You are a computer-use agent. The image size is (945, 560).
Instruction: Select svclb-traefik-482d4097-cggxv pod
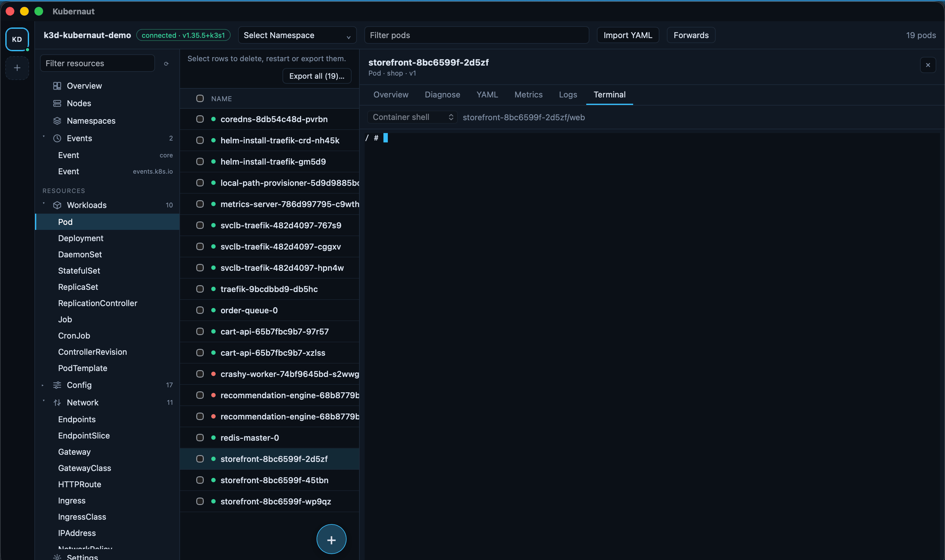270,246
